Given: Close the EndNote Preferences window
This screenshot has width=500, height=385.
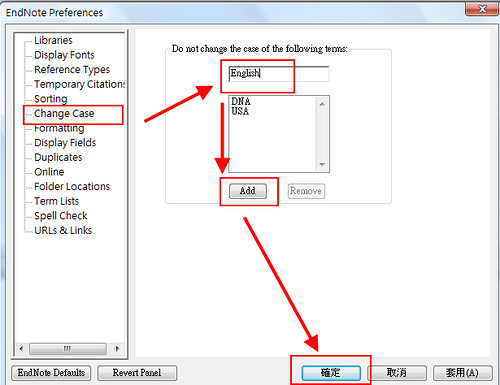Looking at the screenshot, I should 482,8.
